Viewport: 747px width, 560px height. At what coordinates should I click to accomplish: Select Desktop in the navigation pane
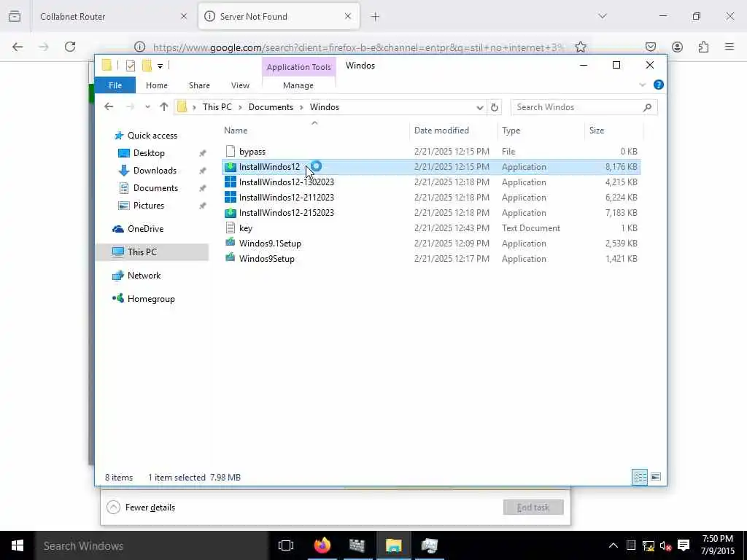tap(149, 153)
